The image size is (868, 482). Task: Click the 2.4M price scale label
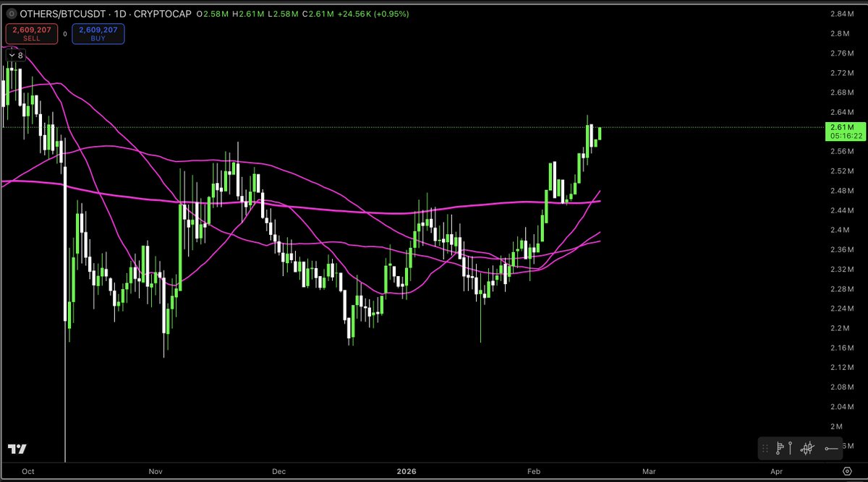841,230
